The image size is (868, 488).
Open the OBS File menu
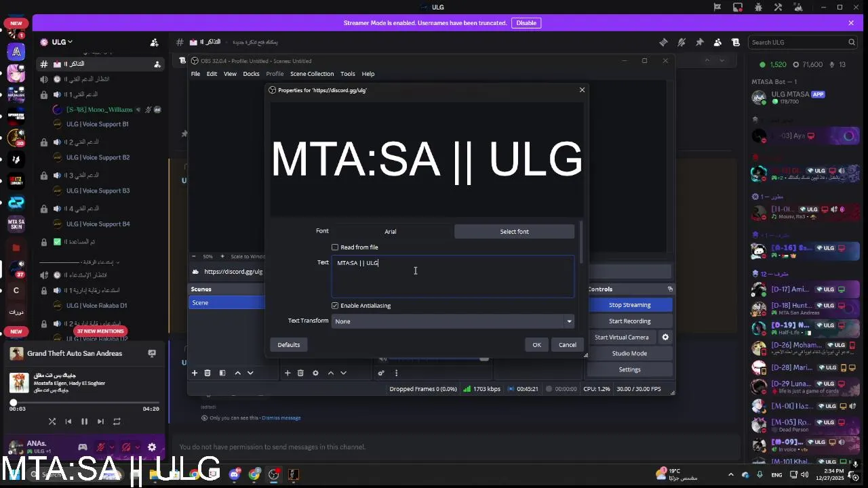(x=195, y=74)
